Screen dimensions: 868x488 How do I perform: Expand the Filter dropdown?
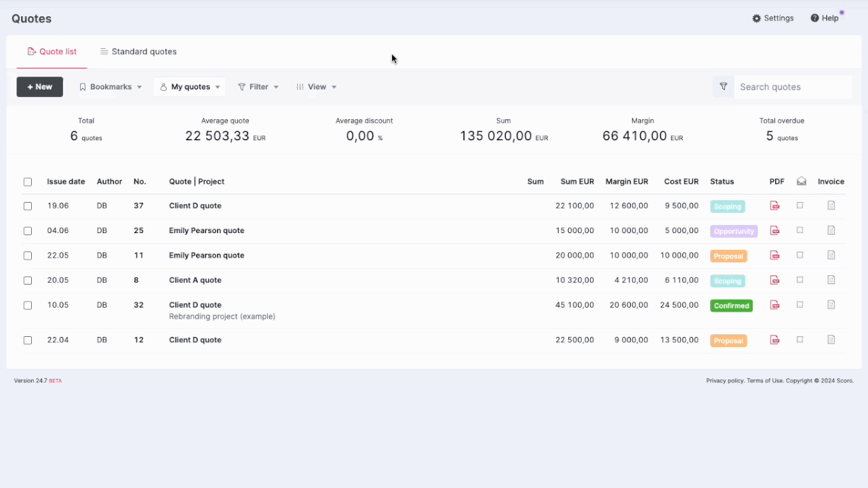(x=258, y=87)
